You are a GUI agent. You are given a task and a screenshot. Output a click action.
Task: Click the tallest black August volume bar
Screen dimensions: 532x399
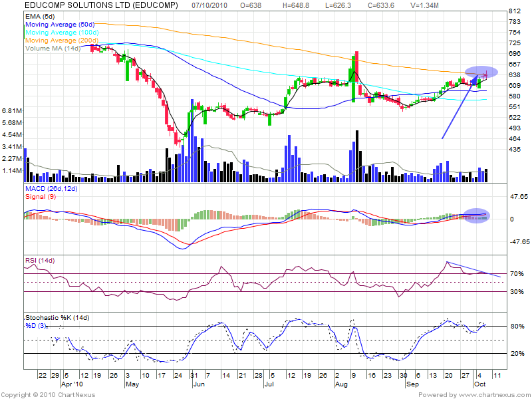357,156
